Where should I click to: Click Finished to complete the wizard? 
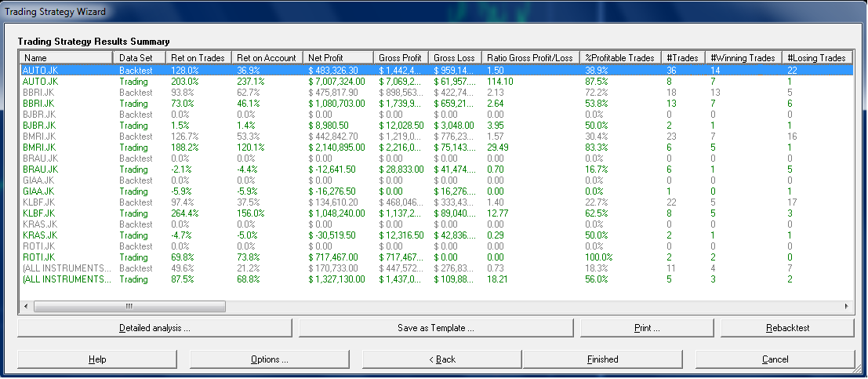point(602,359)
